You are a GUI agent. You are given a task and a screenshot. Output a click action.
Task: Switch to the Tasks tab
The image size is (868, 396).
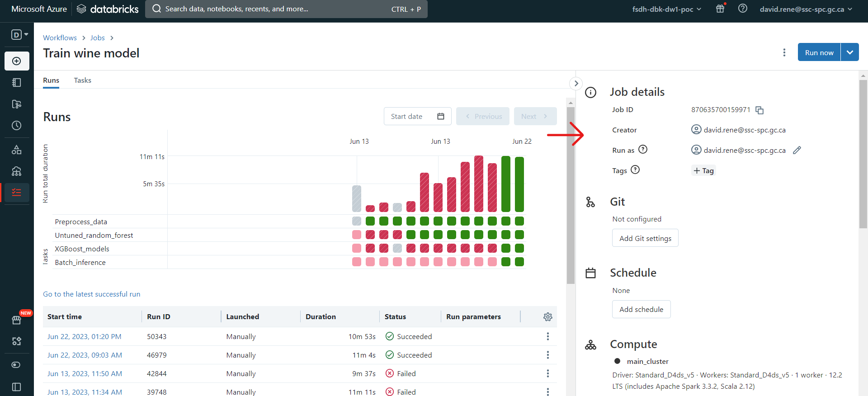82,80
